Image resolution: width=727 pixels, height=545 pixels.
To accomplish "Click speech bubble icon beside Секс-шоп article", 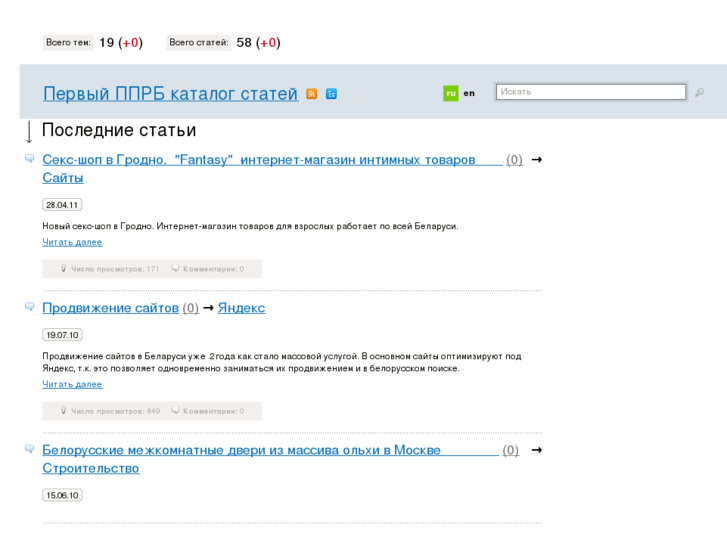I will [x=29, y=159].
